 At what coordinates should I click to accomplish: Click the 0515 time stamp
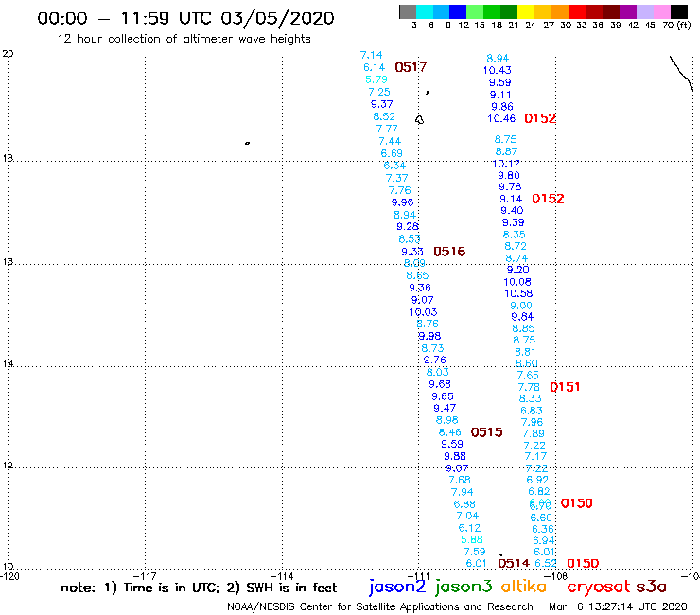[486, 432]
